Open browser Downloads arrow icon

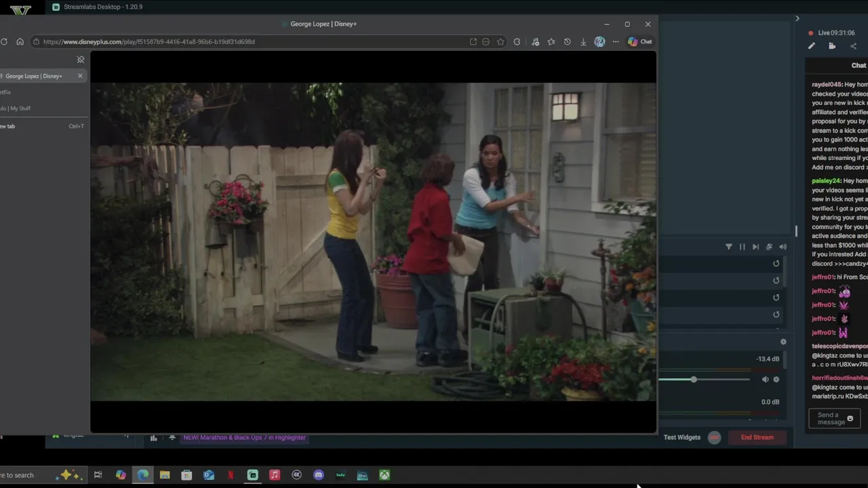[583, 41]
